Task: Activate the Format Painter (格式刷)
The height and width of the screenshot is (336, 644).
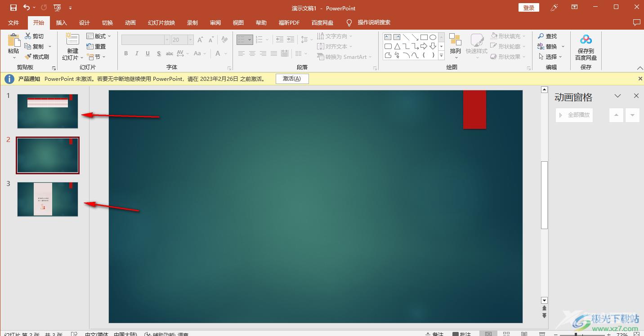Action: click(36, 57)
